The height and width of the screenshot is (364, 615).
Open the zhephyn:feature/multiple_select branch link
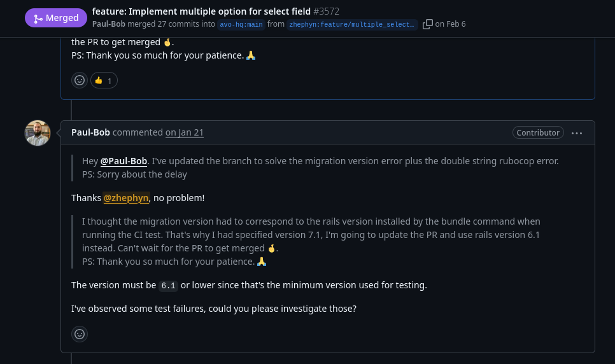pyautogui.click(x=352, y=24)
